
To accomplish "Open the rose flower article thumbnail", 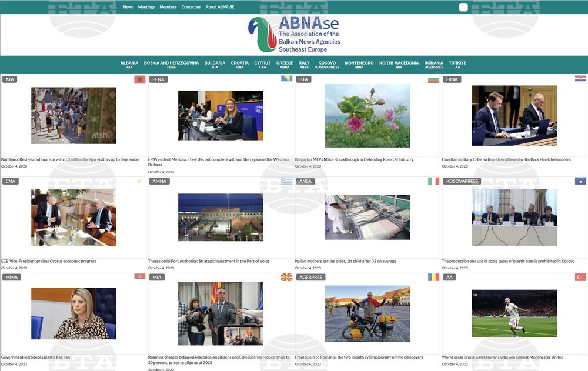I will pyautogui.click(x=367, y=115).
